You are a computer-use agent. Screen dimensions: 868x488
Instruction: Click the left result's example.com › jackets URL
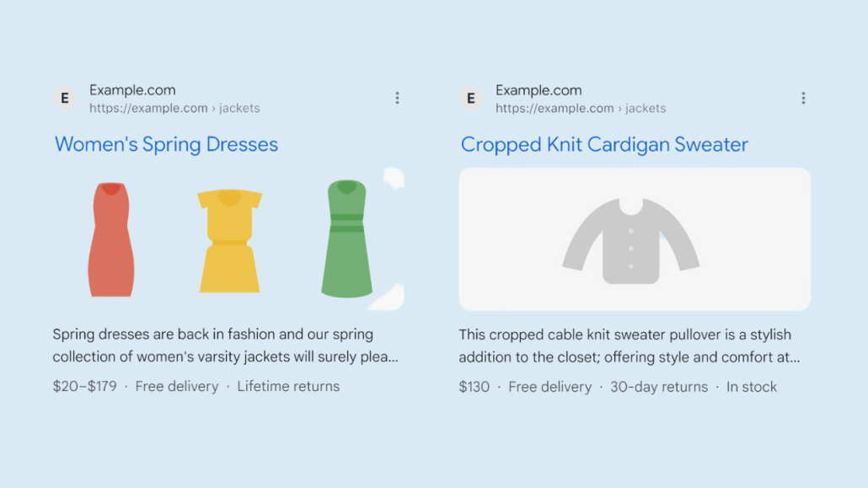pyautogui.click(x=174, y=108)
